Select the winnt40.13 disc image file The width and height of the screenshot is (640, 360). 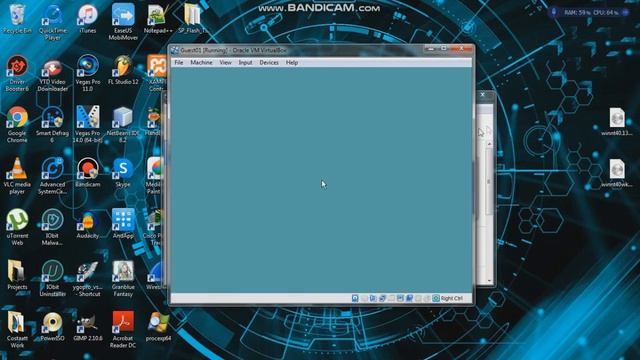617,122
